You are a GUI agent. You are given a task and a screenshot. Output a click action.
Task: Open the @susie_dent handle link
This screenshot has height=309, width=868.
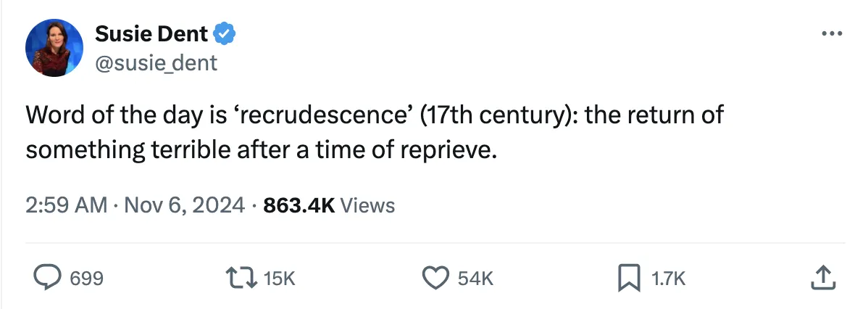(156, 63)
